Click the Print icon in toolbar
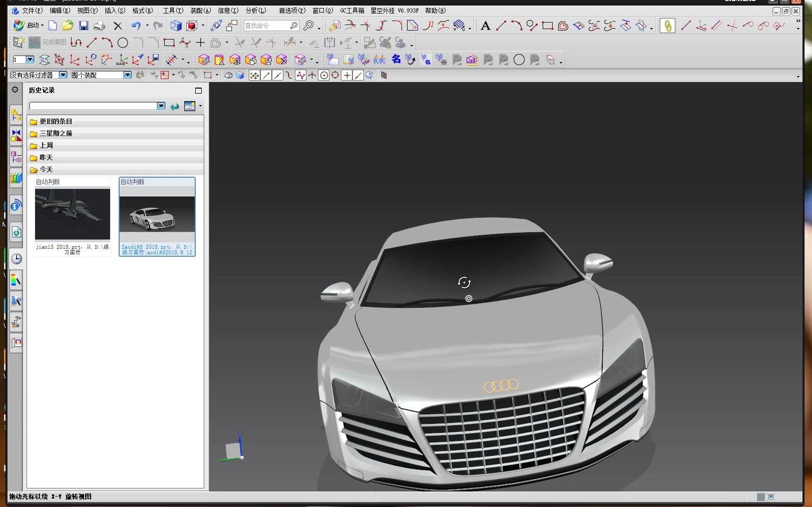Screen dimensions: 812x507 (x=99, y=26)
